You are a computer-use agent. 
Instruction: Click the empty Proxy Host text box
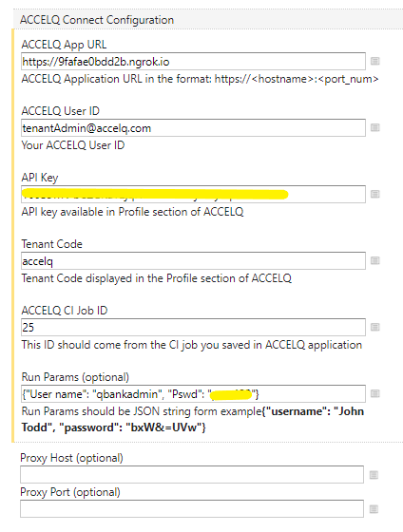192,475
